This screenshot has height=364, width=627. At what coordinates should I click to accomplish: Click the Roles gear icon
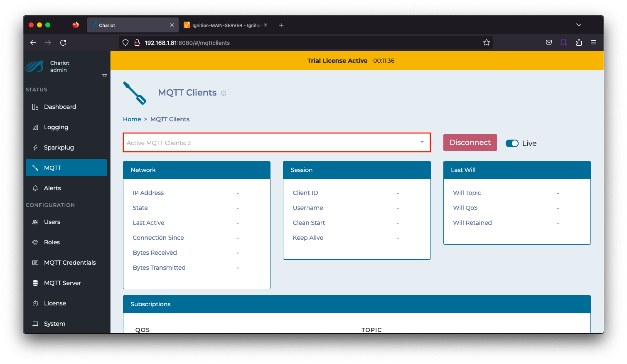(35, 242)
